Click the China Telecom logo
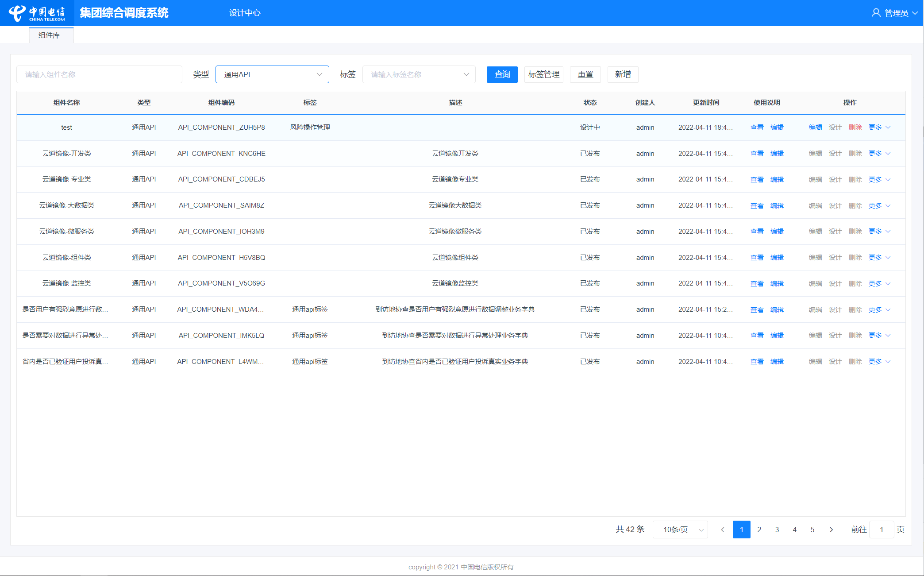Screen dimensions: 924x576 coord(37,13)
